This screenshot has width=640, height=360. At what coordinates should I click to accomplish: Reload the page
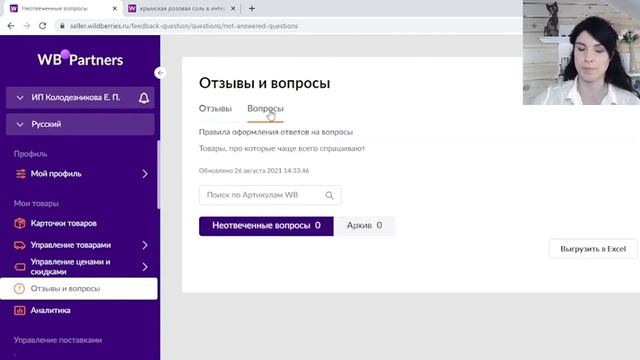[x=42, y=26]
